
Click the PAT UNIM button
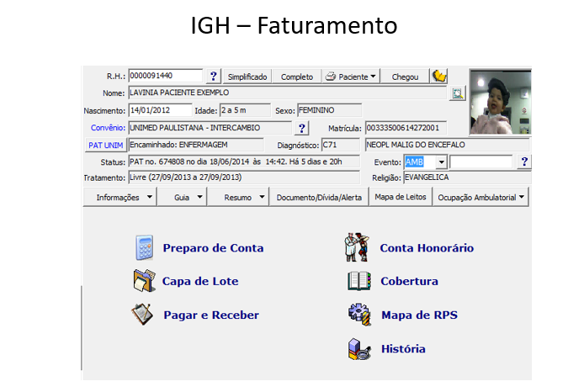coord(105,146)
